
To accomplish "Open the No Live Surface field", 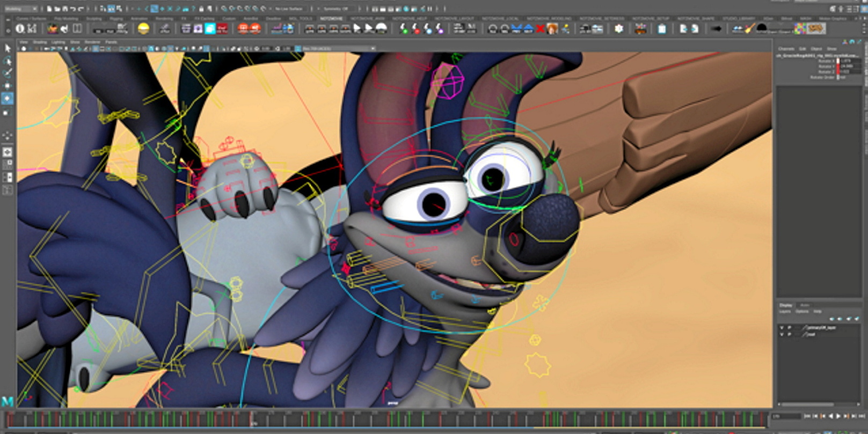I will click(289, 9).
